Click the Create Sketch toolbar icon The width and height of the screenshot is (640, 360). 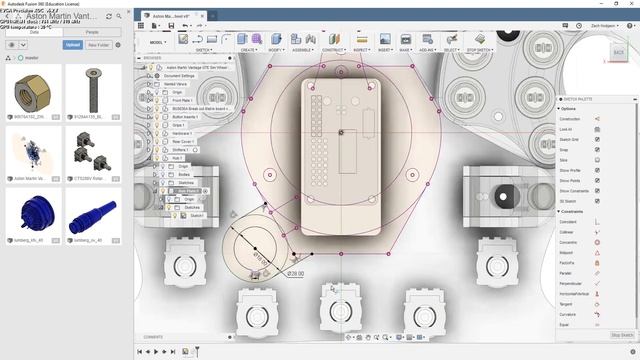183,39
